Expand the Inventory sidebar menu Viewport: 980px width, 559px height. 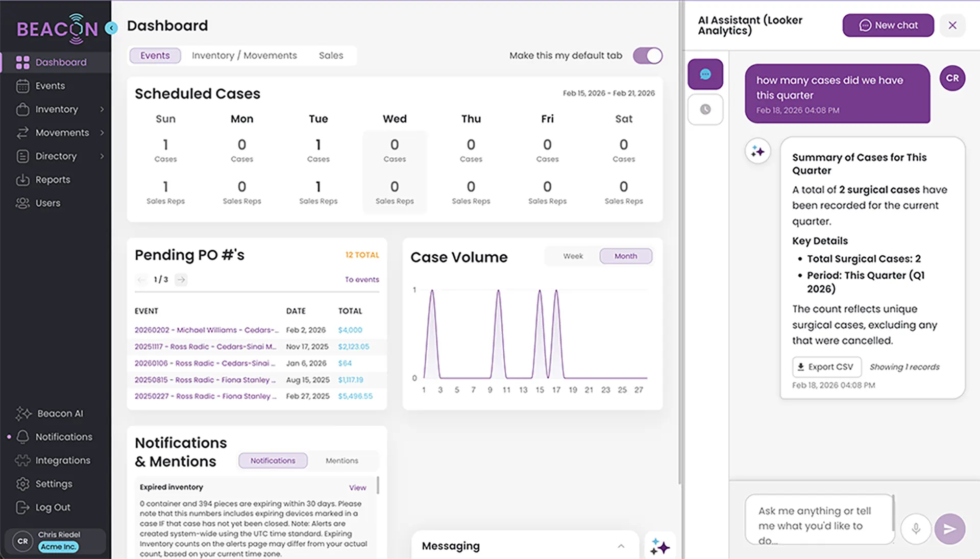pos(57,109)
